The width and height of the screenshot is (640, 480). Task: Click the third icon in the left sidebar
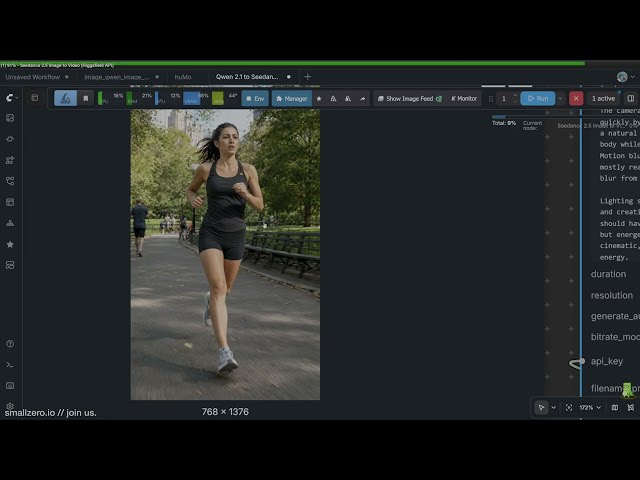point(10,160)
